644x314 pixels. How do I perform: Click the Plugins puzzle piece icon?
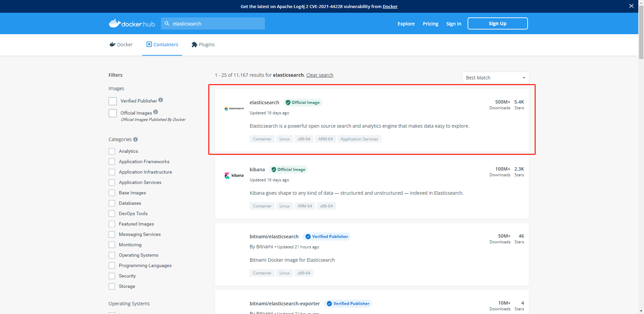click(194, 44)
